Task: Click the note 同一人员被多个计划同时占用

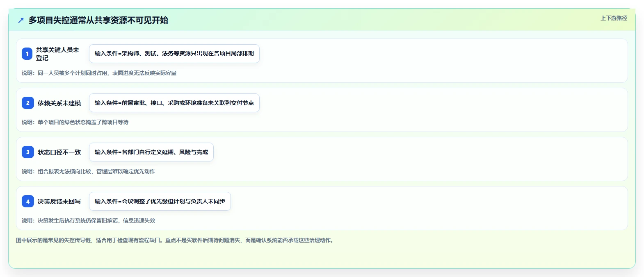Action: (x=99, y=73)
